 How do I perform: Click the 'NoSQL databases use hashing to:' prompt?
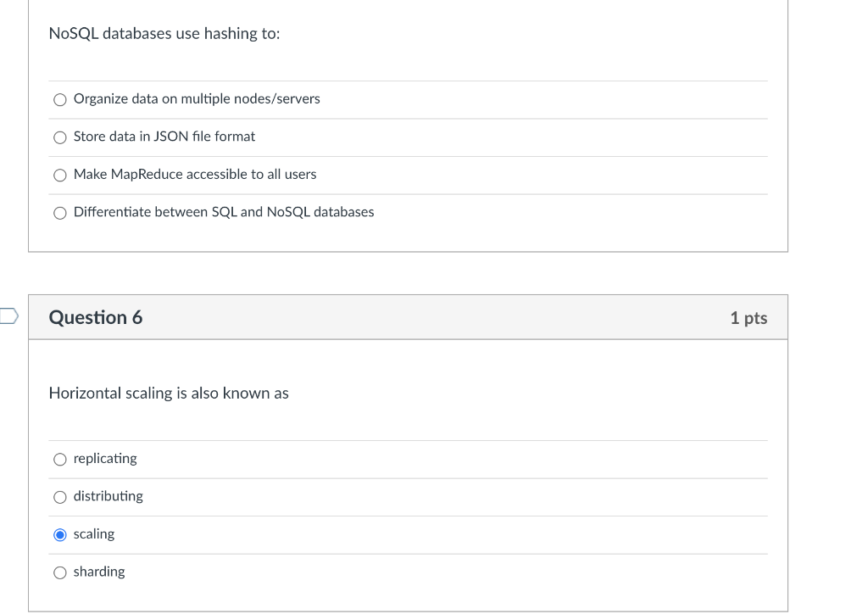tap(164, 33)
